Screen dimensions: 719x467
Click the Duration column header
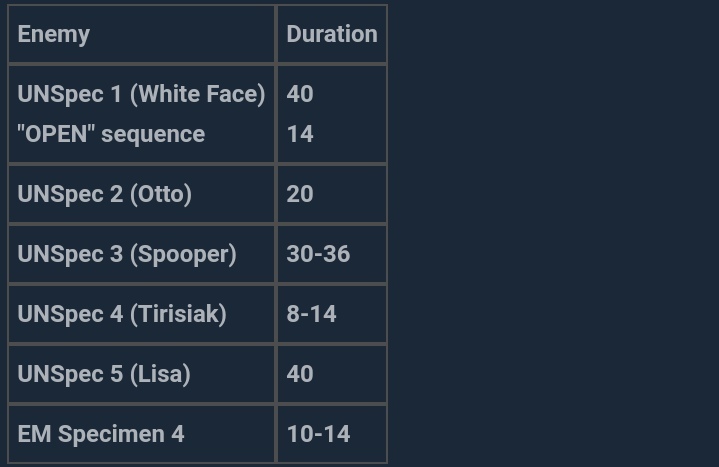point(331,34)
